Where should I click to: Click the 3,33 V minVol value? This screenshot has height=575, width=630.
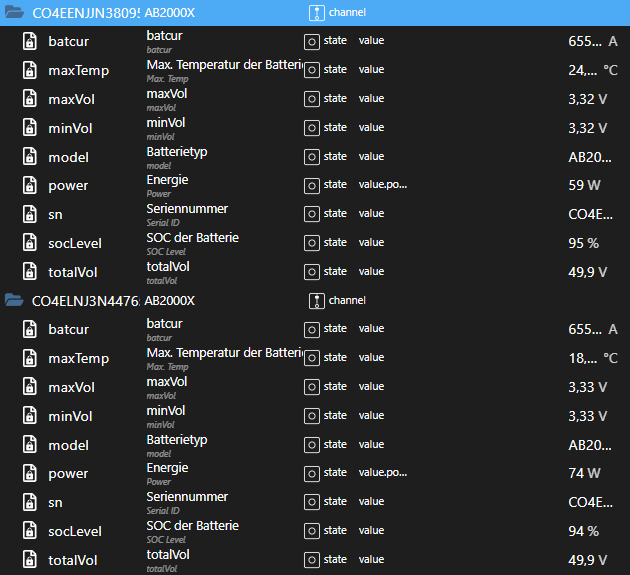pyautogui.click(x=587, y=416)
